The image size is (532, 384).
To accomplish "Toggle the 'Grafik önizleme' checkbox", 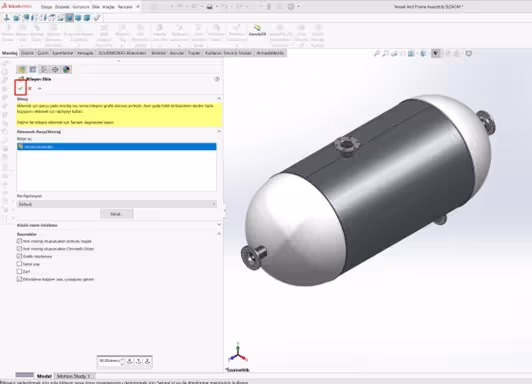I will pyautogui.click(x=19, y=256).
